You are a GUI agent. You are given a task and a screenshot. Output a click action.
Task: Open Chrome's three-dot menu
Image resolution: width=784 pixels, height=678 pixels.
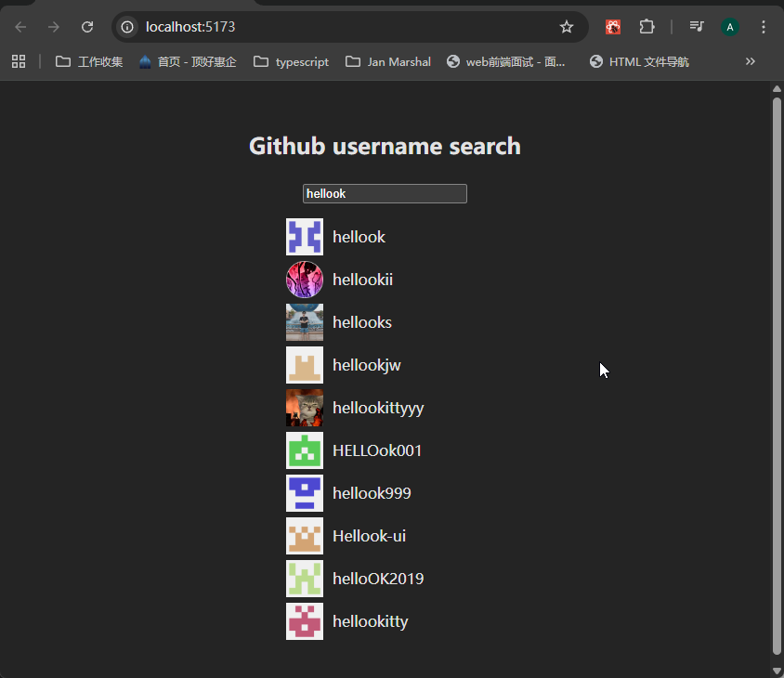tap(764, 27)
